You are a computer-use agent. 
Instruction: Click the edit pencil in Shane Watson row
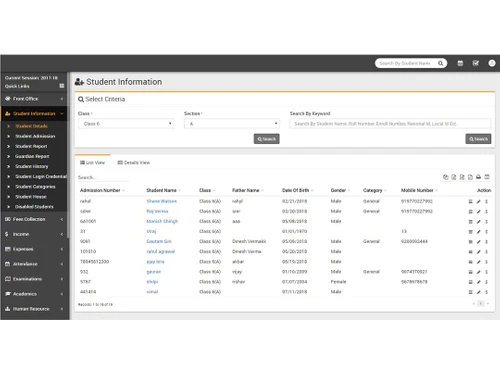pyautogui.click(x=478, y=201)
